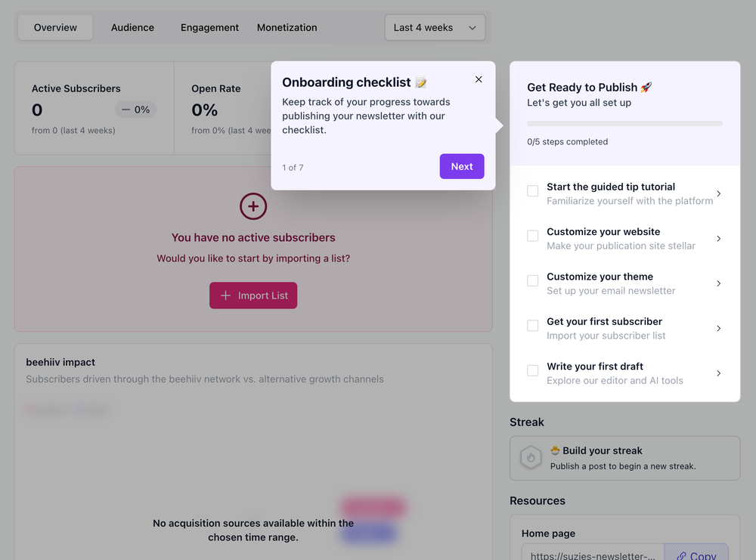This screenshot has height=560, width=756.
Task: Click the Import List button
Action: [x=253, y=295]
